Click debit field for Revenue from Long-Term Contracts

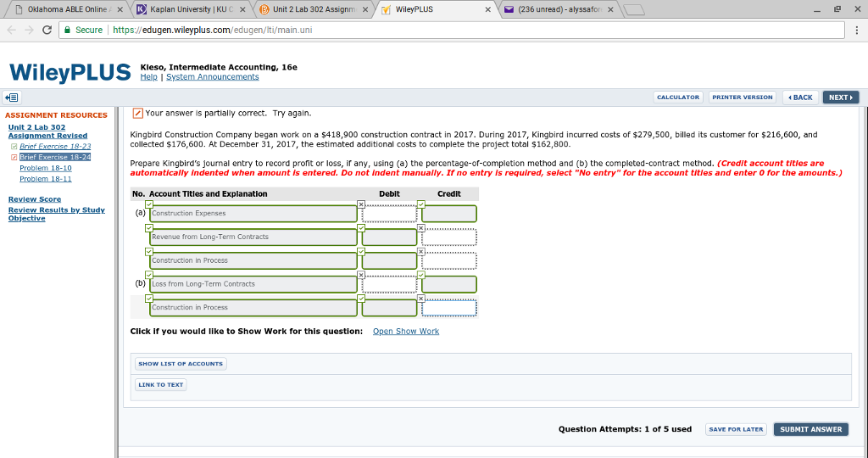[389, 237]
